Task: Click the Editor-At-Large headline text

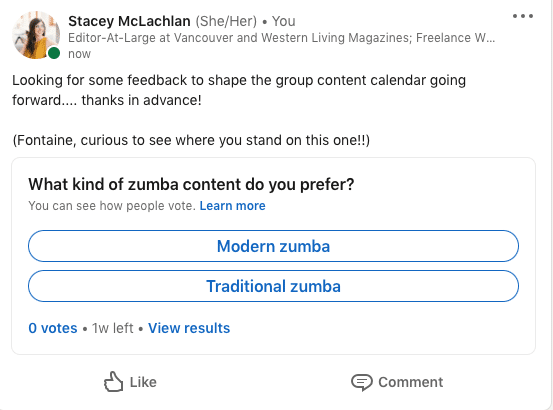Action: point(281,38)
